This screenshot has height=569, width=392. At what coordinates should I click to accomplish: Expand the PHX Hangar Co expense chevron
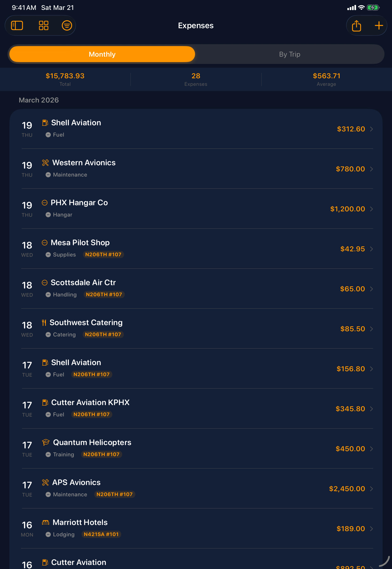tap(371, 209)
